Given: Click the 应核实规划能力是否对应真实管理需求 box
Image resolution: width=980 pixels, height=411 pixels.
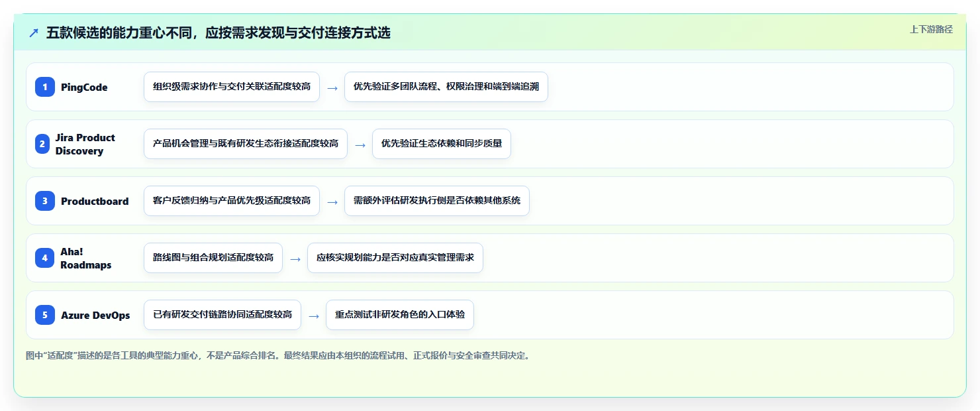Looking at the screenshot, I should pos(395,258).
